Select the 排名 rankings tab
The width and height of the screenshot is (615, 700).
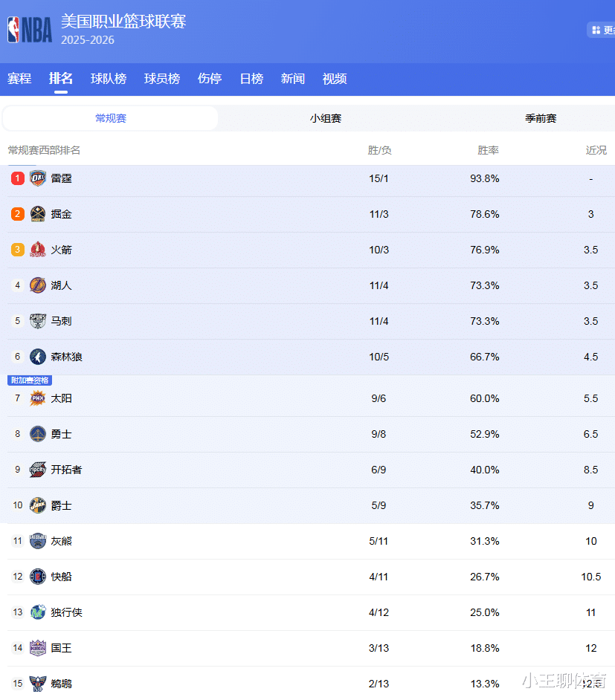pos(61,79)
